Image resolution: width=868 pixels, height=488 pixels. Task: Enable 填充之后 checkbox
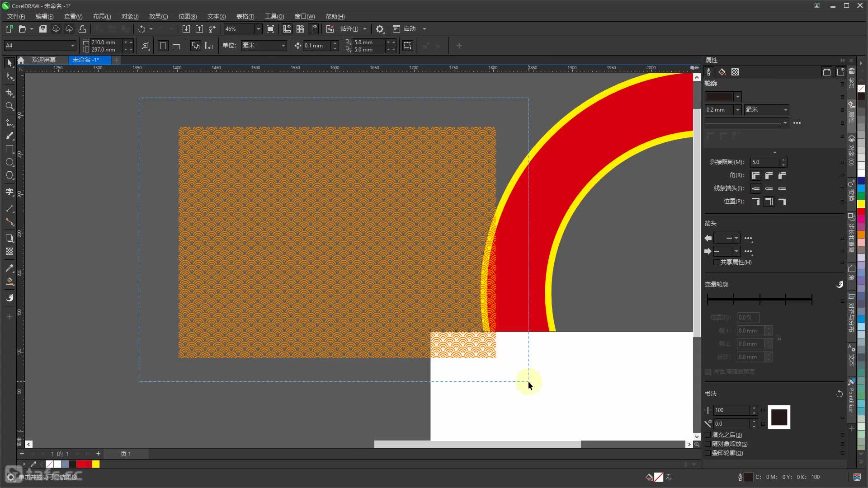click(708, 435)
